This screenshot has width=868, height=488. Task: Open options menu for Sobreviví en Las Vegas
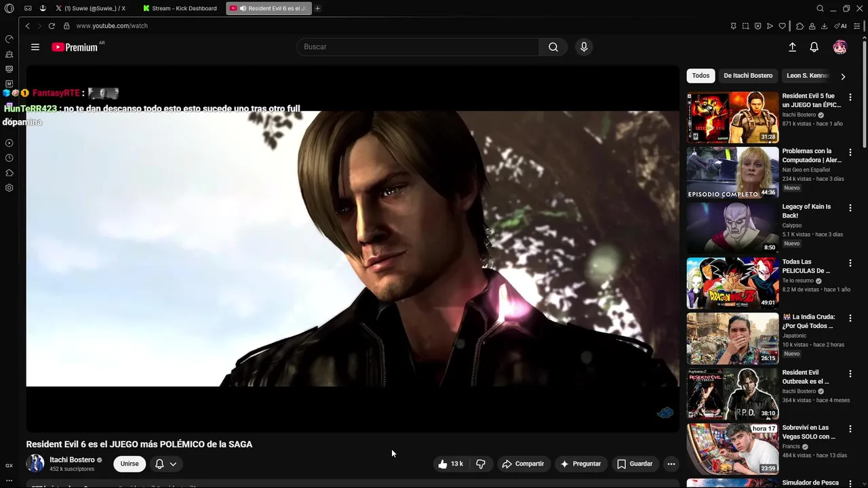coord(850,429)
